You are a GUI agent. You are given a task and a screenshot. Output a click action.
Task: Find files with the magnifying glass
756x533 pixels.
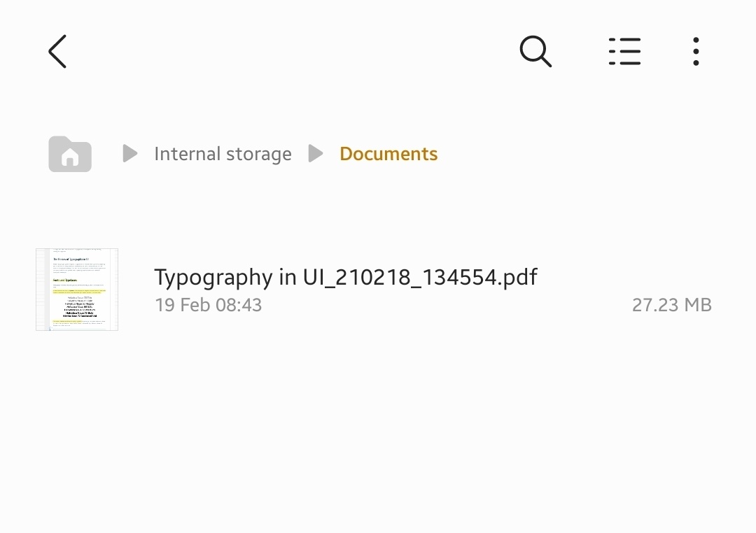pyautogui.click(x=535, y=51)
